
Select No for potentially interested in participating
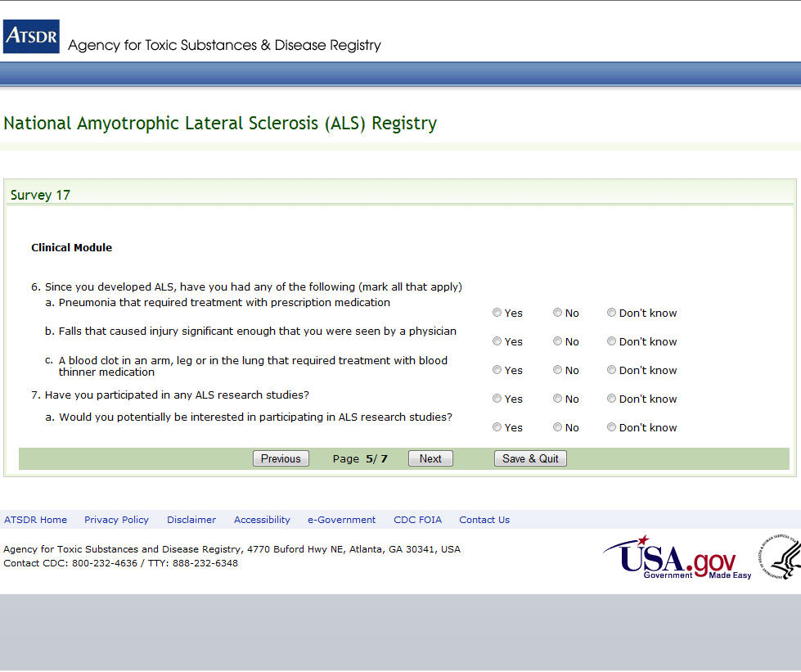pyautogui.click(x=557, y=427)
